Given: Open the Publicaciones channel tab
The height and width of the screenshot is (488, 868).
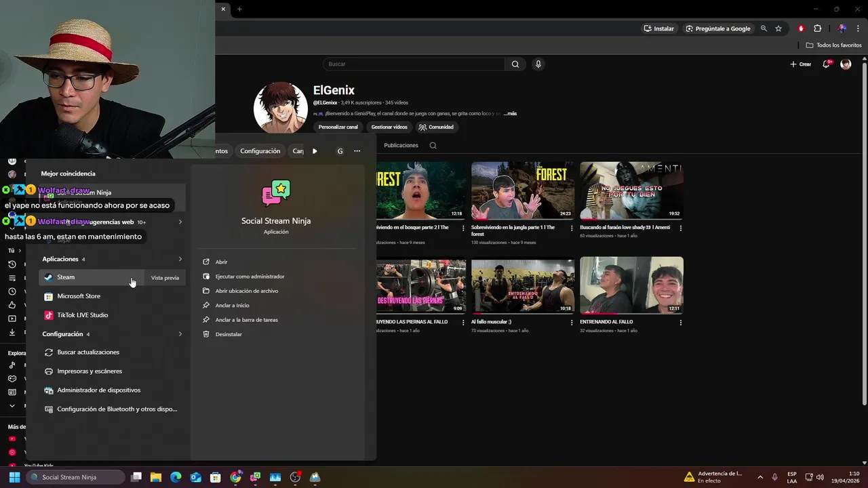Looking at the screenshot, I should pos(401,145).
